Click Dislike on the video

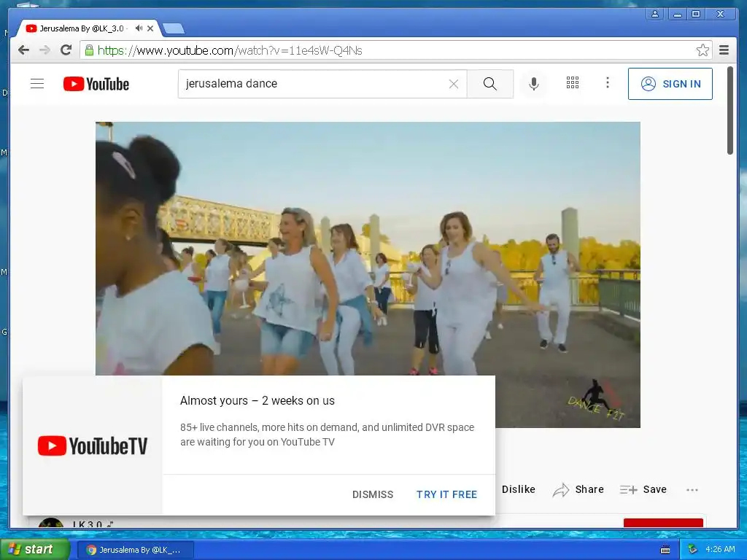point(519,489)
